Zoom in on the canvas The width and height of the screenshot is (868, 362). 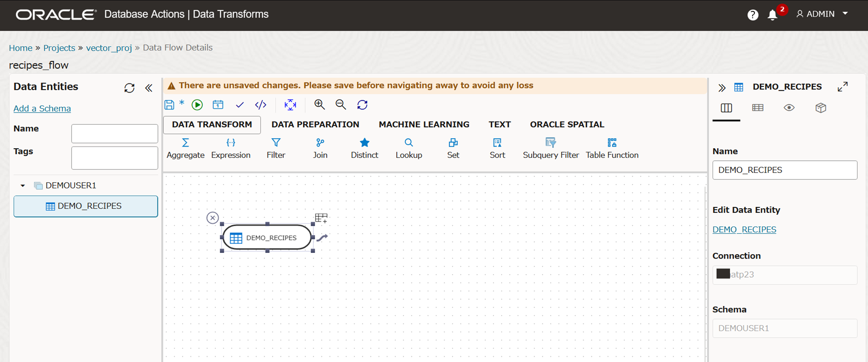319,104
